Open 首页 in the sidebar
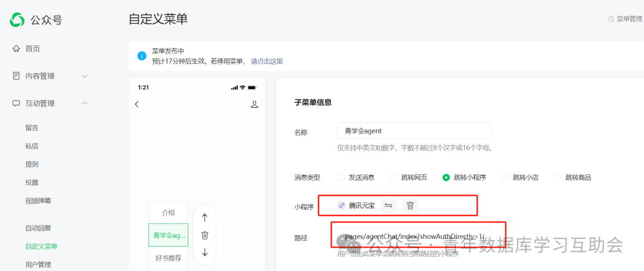The width and height of the screenshot is (644, 271). coord(33,49)
